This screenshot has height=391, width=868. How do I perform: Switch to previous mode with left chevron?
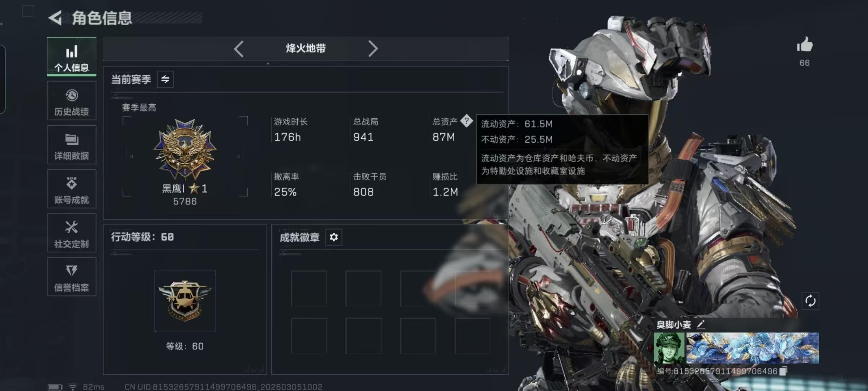(x=239, y=49)
